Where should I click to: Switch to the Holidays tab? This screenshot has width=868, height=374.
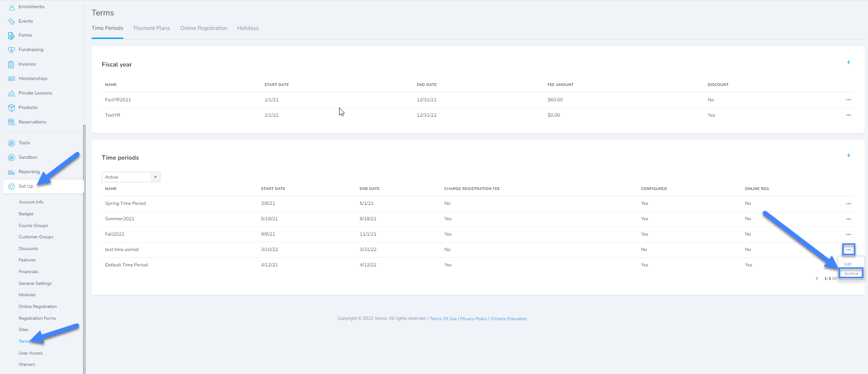click(x=248, y=28)
